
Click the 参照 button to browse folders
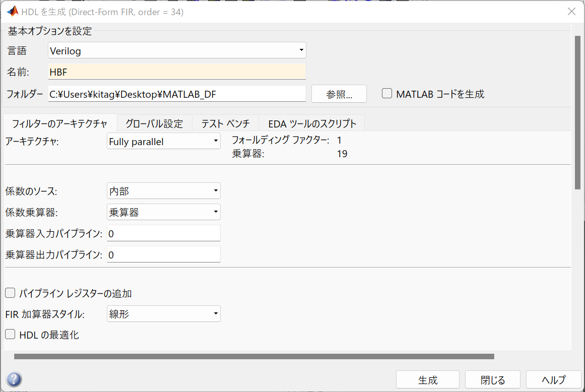339,93
